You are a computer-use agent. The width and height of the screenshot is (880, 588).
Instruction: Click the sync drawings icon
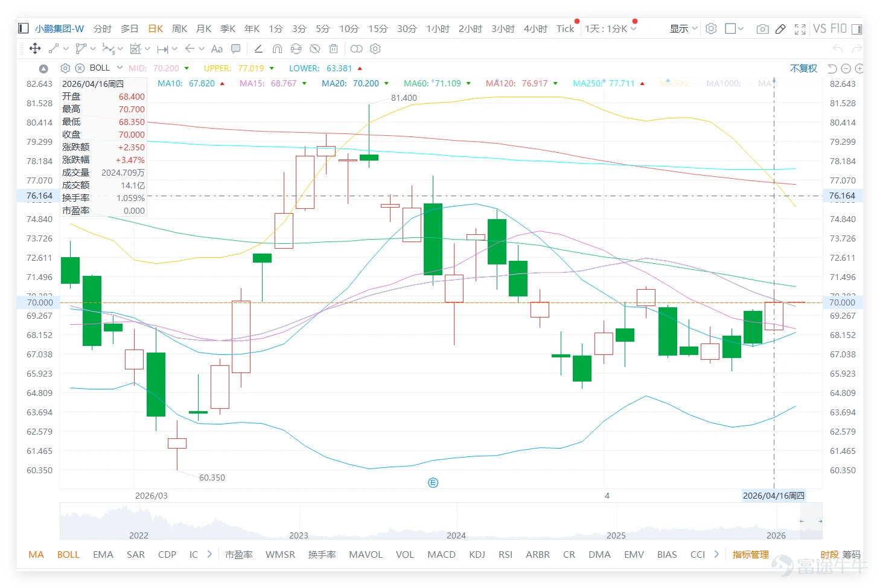296,49
